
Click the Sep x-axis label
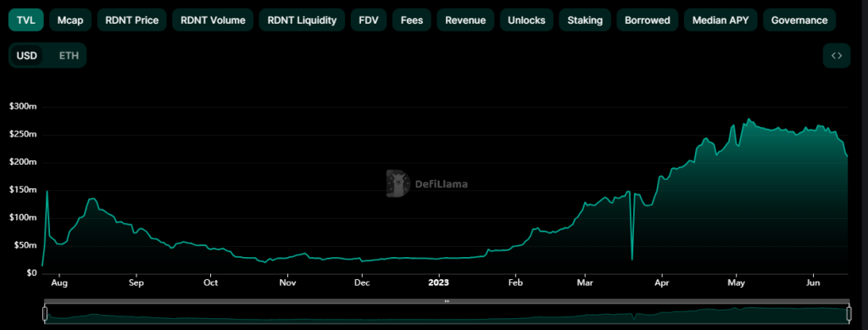136,283
